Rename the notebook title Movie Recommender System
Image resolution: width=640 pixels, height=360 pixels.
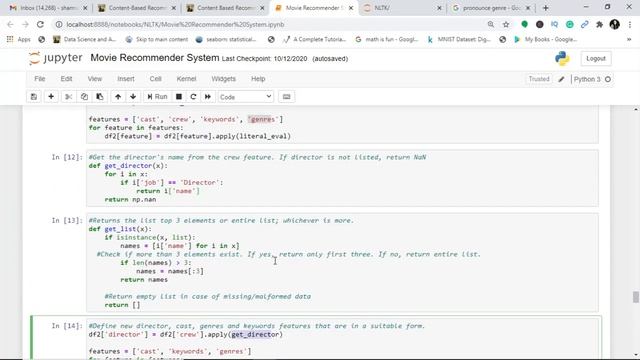(155, 58)
